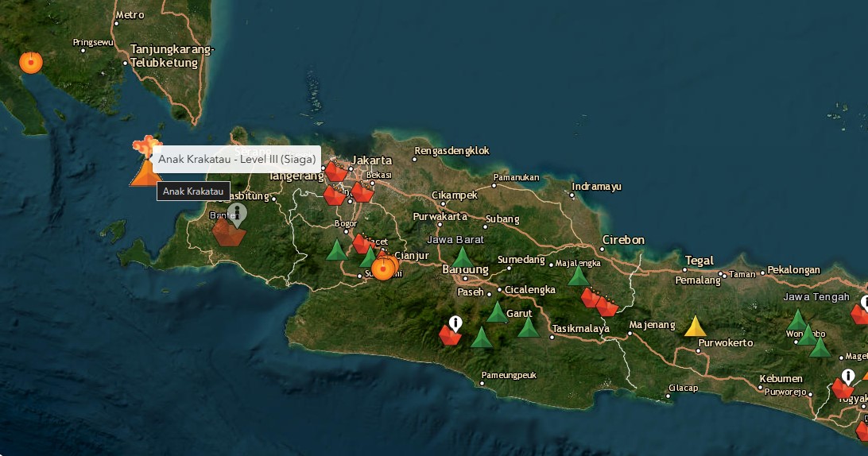The width and height of the screenshot is (868, 456).
Task: Click the grey info pin over Banten
Action: [x=238, y=215]
